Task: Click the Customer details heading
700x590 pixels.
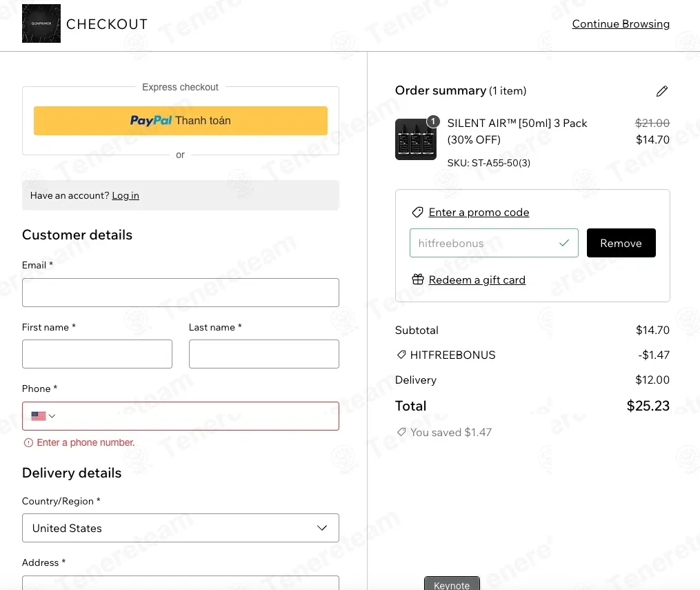Action: click(77, 235)
